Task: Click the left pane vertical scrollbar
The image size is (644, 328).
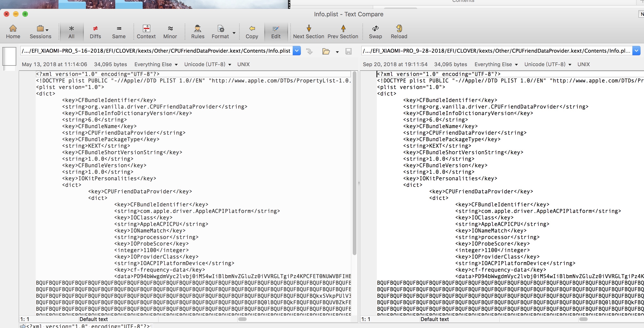Action: pos(355,163)
